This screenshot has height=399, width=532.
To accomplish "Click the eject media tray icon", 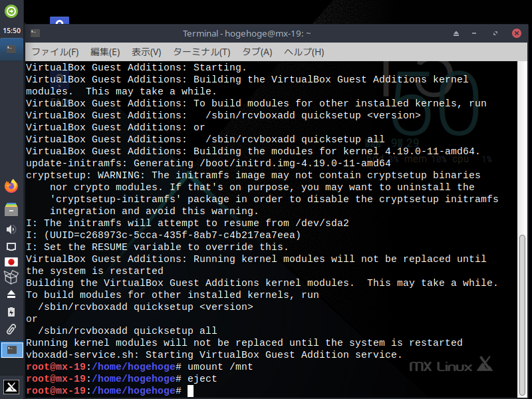I will pyautogui.click(x=11, y=294).
